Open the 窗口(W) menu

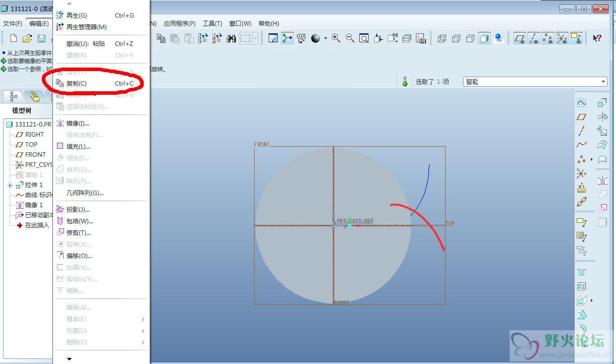point(240,24)
